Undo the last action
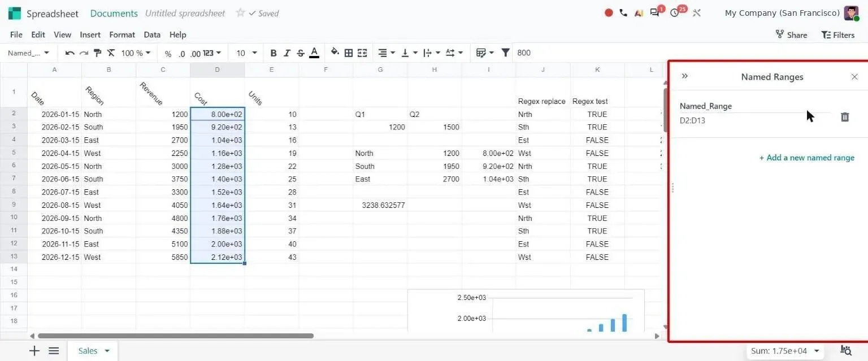This screenshot has height=361, width=868. (x=70, y=53)
